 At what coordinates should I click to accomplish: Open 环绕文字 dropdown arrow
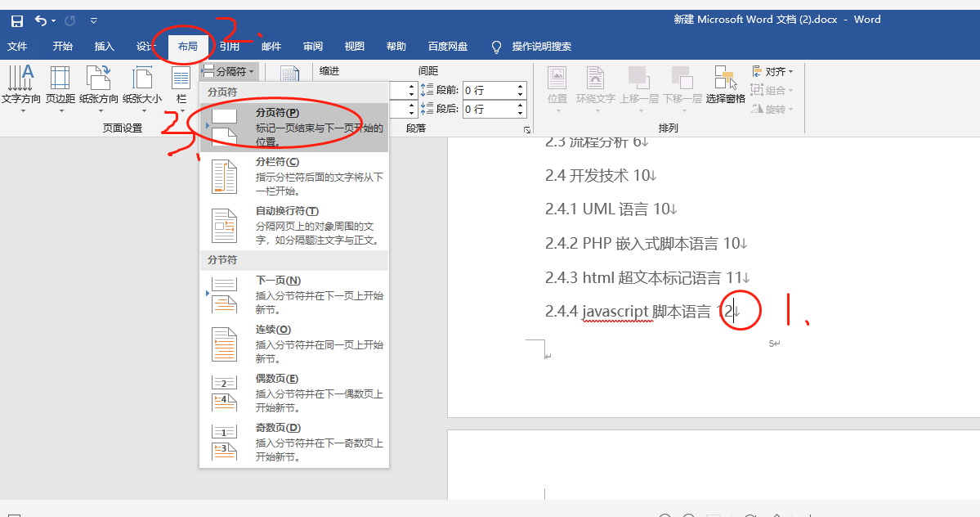click(597, 110)
